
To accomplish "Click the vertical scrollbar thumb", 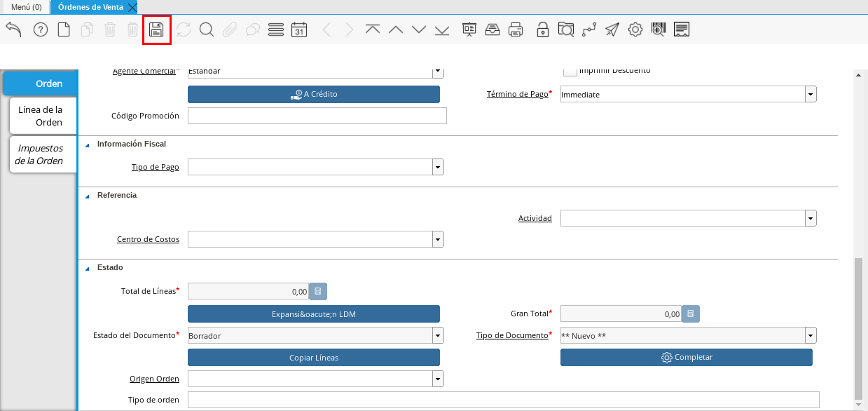I will tap(859, 328).
